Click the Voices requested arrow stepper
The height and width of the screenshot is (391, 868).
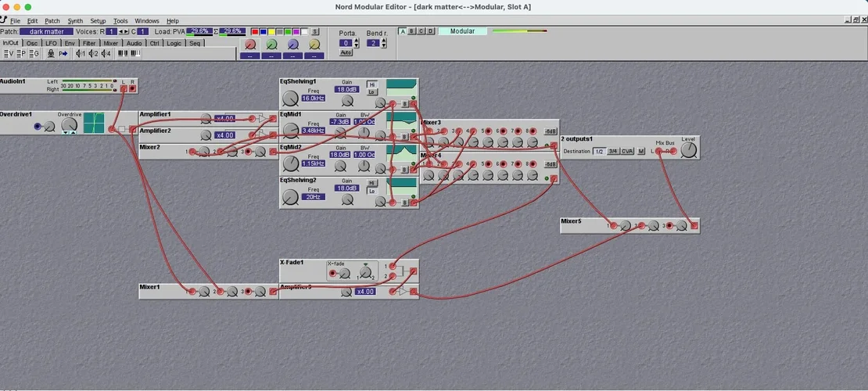[124, 31]
